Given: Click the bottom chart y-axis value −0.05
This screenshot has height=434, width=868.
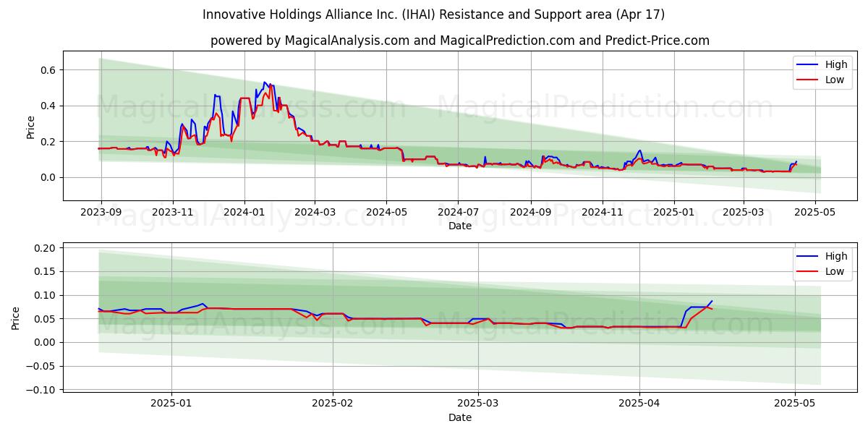Looking at the screenshot, I should pos(41,366).
